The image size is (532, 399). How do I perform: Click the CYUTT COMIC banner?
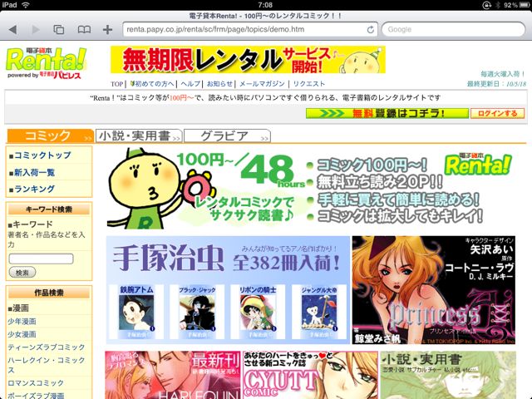310,375
